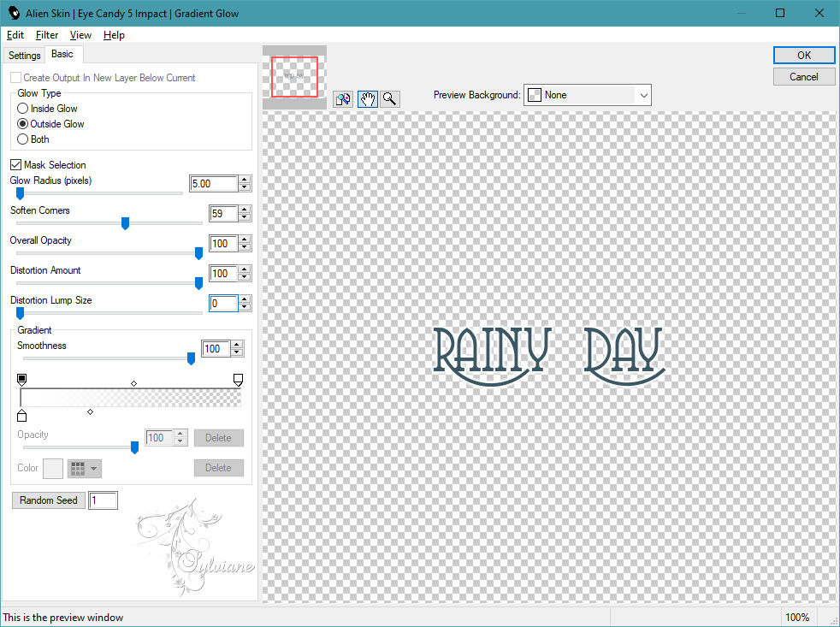Click the RAINY DAY text in preview
Image resolution: width=840 pixels, height=627 pixels.
point(549,356)
